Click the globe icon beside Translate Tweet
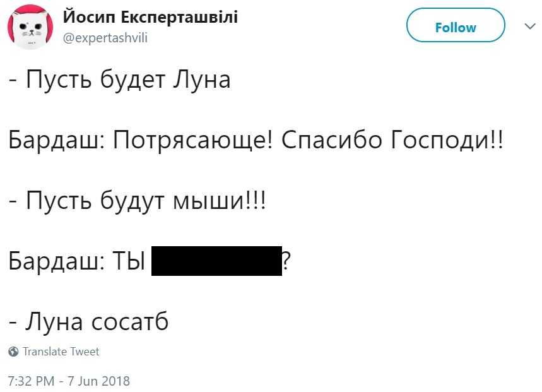 pos(14,352)
